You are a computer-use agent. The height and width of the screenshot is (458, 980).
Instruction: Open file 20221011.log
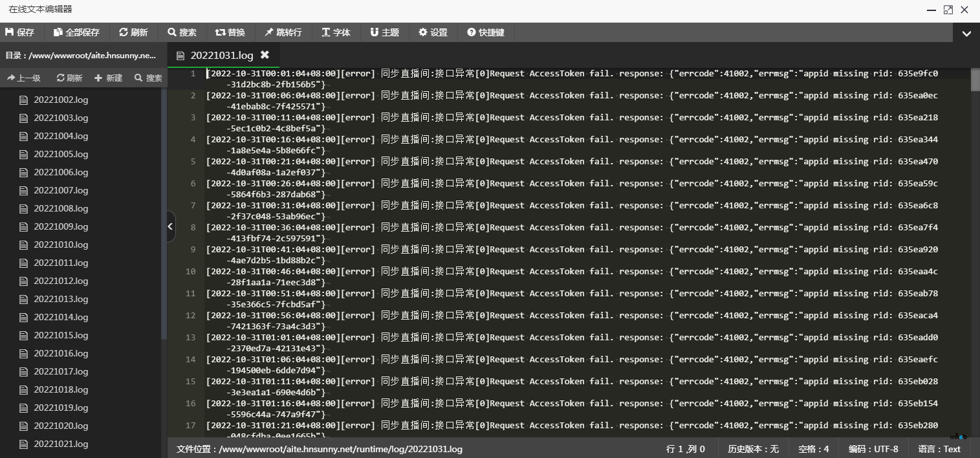[x=61, y=263]
